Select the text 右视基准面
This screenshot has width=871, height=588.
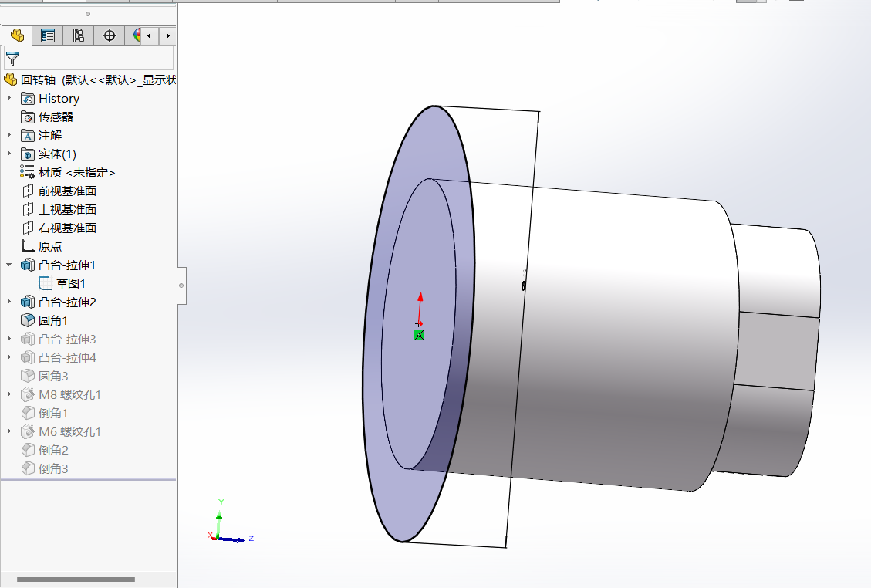(67, 228)
